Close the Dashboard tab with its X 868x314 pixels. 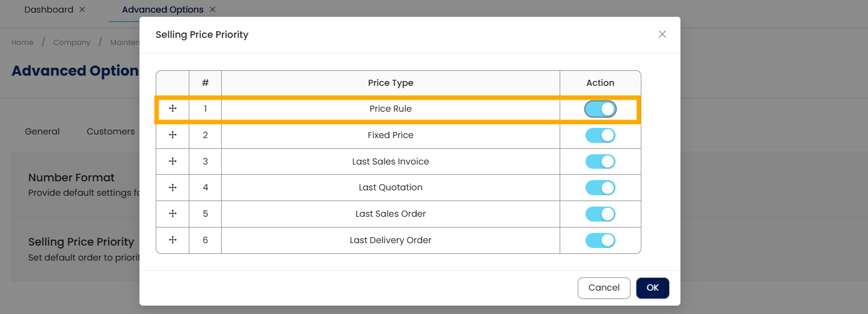(82, 10)
